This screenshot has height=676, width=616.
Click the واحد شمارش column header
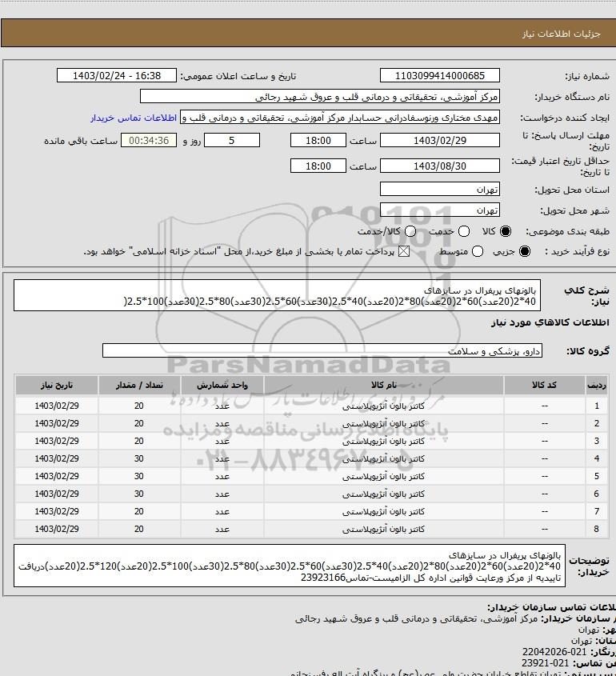222,385
